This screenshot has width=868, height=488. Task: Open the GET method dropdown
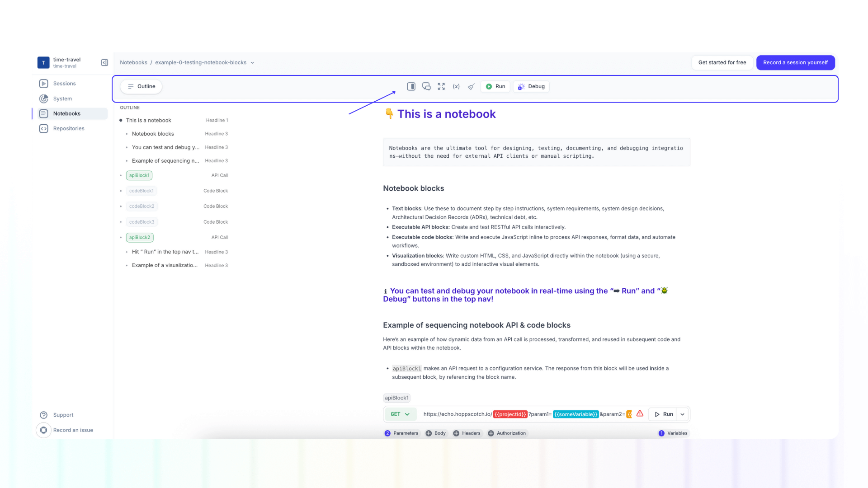point(400,414)
